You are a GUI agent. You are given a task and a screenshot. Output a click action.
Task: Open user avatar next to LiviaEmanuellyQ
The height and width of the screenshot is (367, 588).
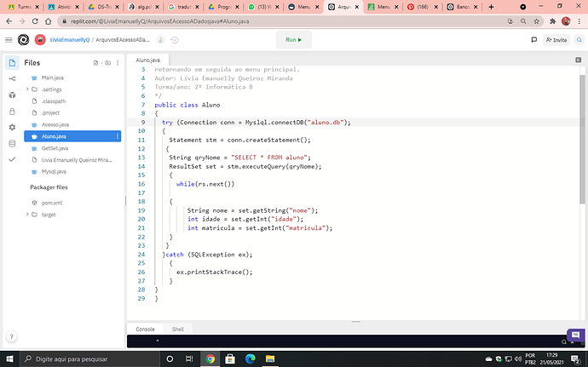pyautogui.click(x=40, y=40)
